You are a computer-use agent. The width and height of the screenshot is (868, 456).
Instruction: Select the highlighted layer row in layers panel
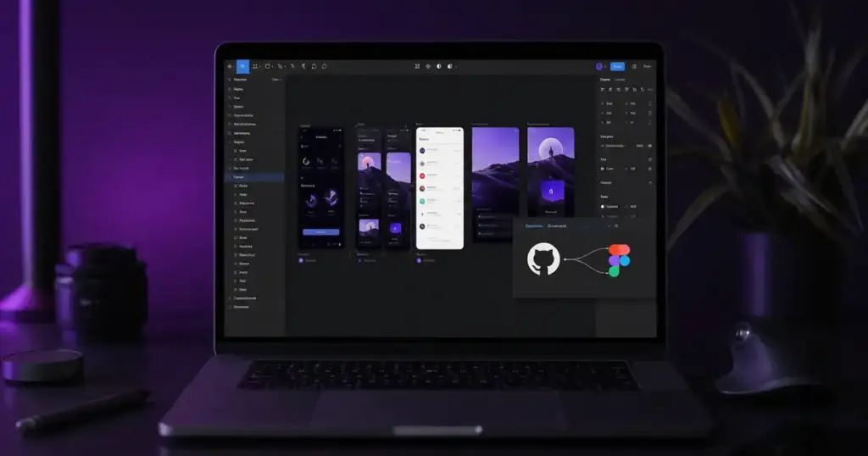click(x=254, y=177)
